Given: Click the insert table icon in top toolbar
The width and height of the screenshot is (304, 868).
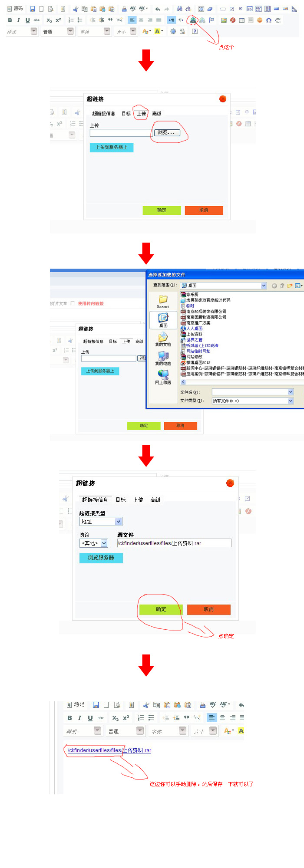Looking at the screenshot, I should (x=242, y=20).
